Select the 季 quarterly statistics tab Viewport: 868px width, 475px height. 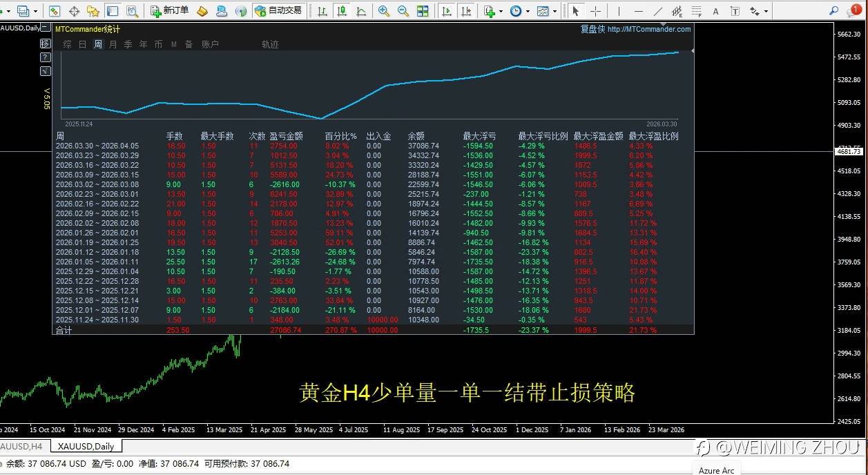point(128,44)
